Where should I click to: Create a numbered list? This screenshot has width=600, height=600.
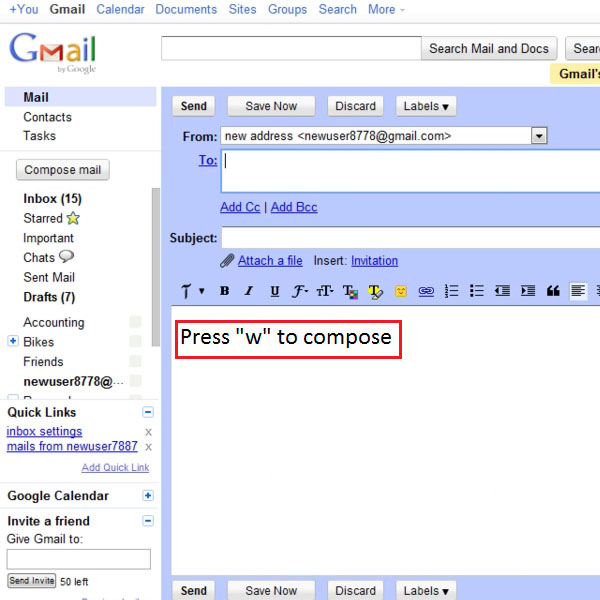click(x=452, y=291)
